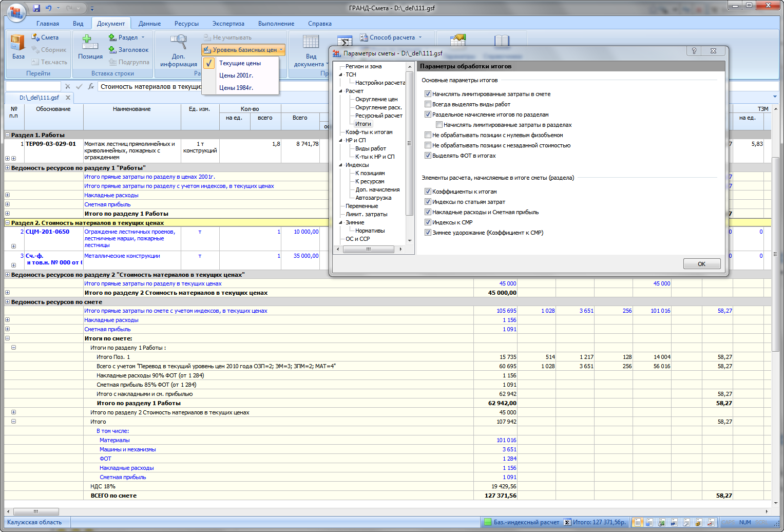The height and width of the screenshot is (532, 784).
Task: Click the formula bar input field
Action: pyautogui.click(x=150, y=87)
